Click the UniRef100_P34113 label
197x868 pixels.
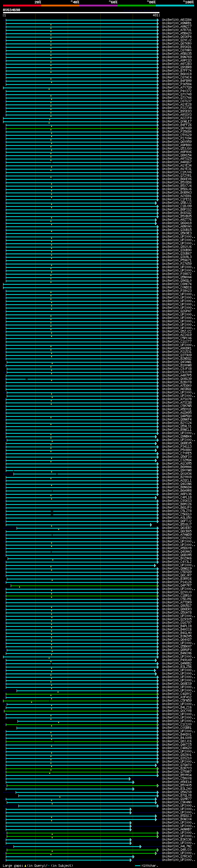pyautogui.click(x=177, y=446)
